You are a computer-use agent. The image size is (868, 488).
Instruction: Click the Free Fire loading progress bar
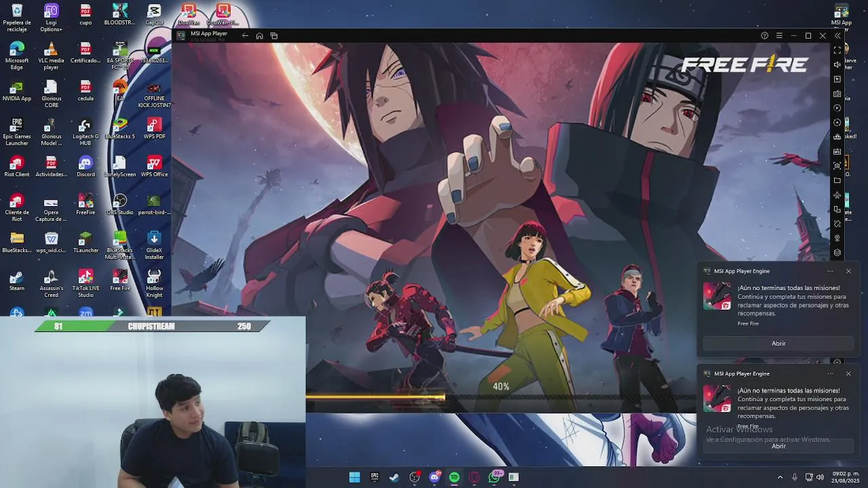(x=500, y=397)
